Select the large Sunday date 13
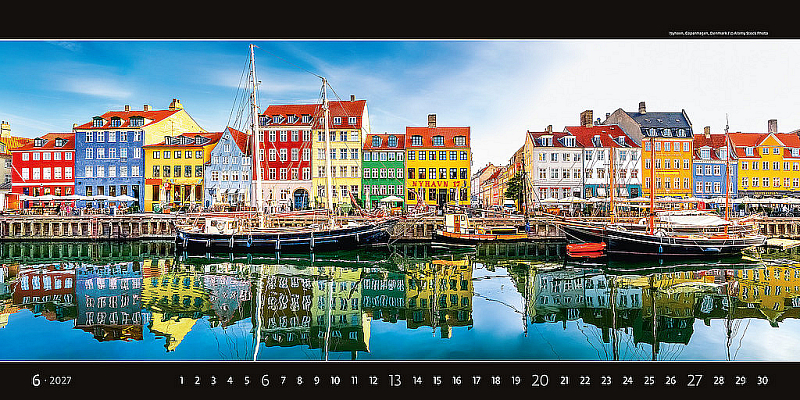The image size is (800, 400). (394, 381)
